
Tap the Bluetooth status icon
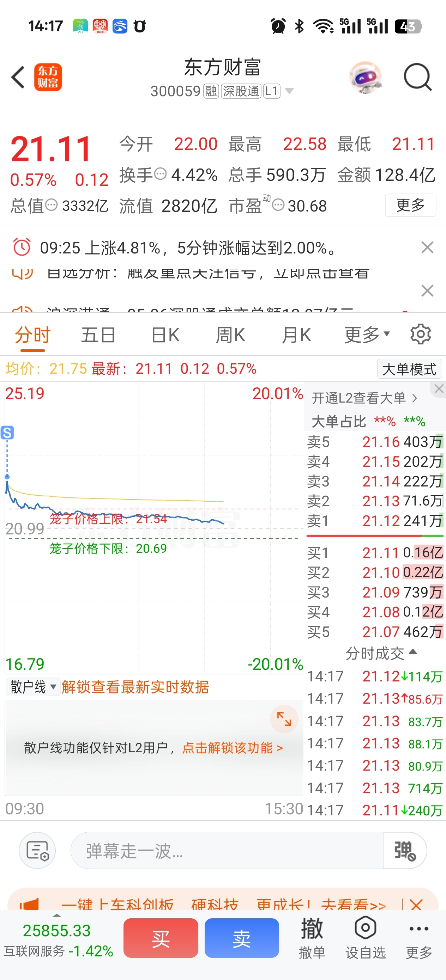point(299,26)
